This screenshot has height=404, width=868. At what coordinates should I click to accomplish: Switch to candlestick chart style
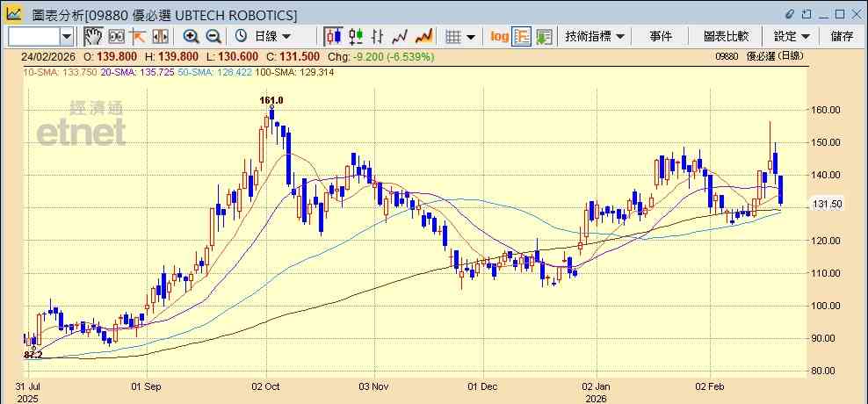click(x=333, y=37)
